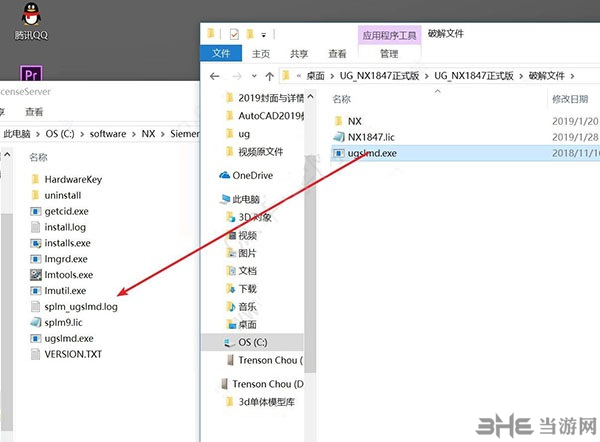Sort by 修改日期 column

coord(570,99)
